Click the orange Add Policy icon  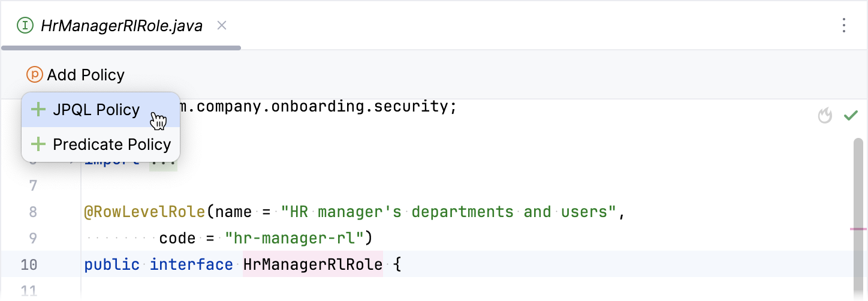(x=35, y=75)
